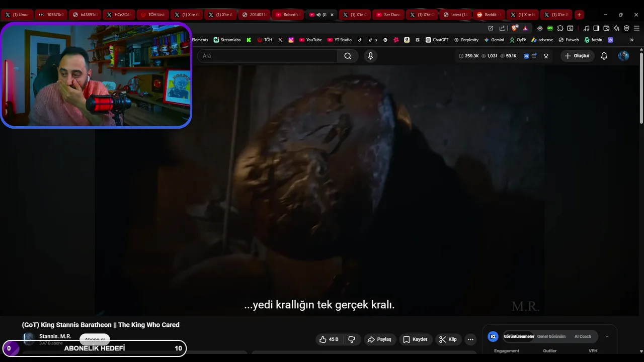Viewport: 644px width, 362px height.
Task: Open the Stannis. M.R. channel link
Action: point(55,336)
